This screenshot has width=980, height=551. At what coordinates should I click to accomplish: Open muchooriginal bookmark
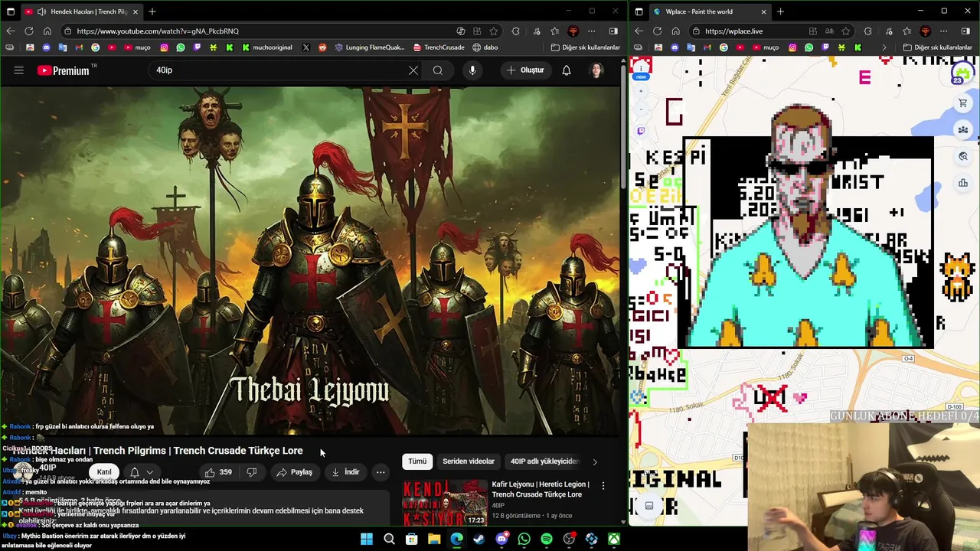[267, 47]
